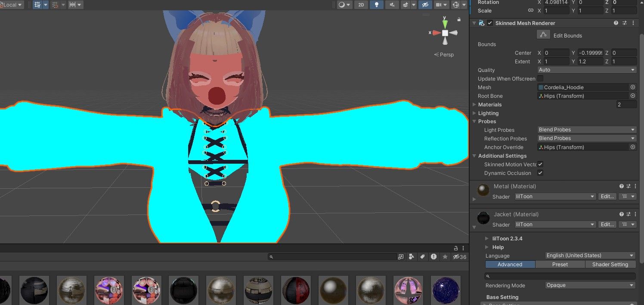Viewport: 644px width, 305px height.
Task: Switch Scene view to 2D mode
Action: [x=361, y=5]
